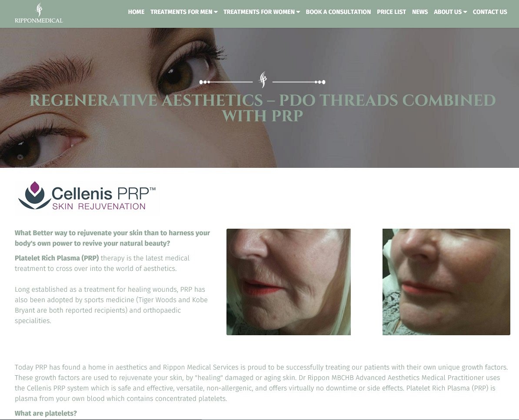Click the bold Platelet Rich Plasma (PRP) text
Viewport: 519px width, 420px height.
57,258
